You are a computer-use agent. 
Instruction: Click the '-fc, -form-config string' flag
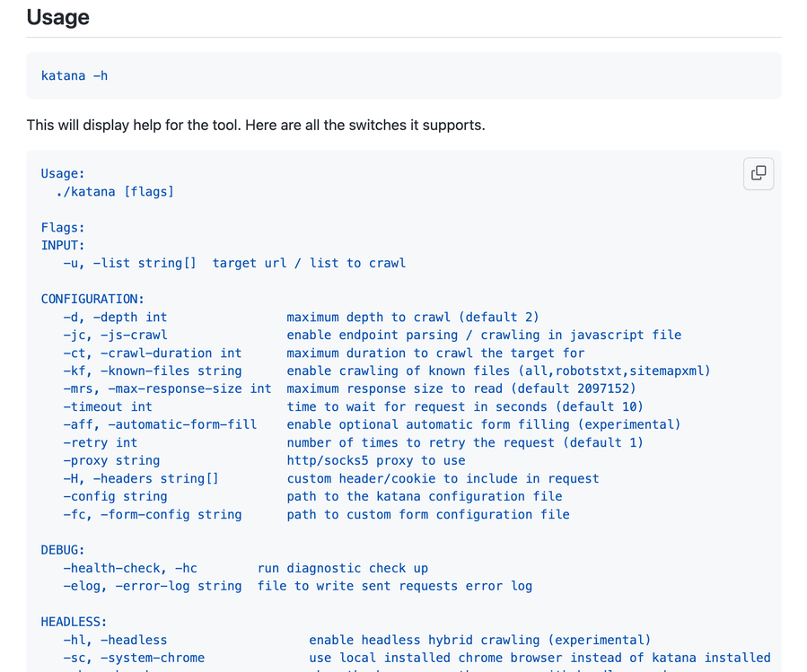coord(153,515)
